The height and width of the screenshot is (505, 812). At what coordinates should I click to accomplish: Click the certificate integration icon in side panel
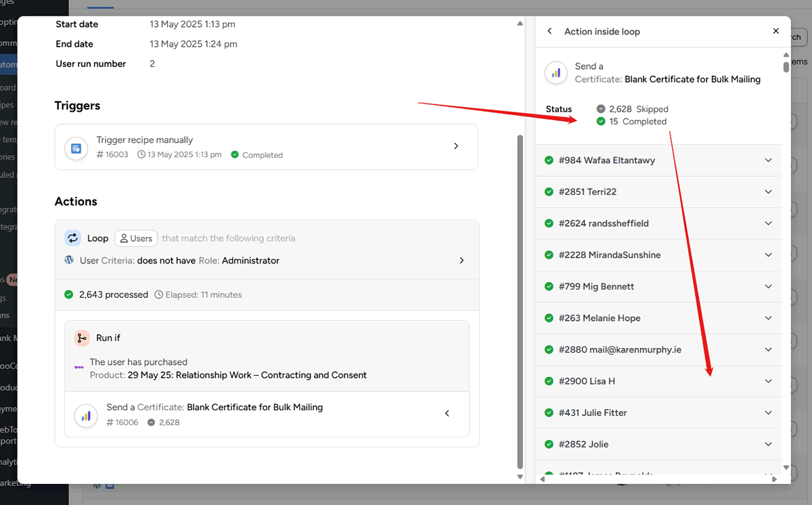point(556,72)
